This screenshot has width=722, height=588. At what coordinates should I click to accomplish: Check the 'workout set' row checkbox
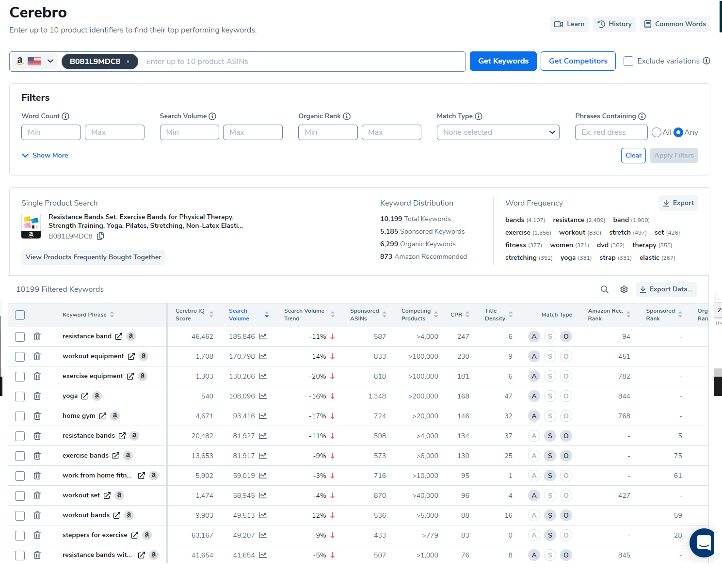coord(20,495)
